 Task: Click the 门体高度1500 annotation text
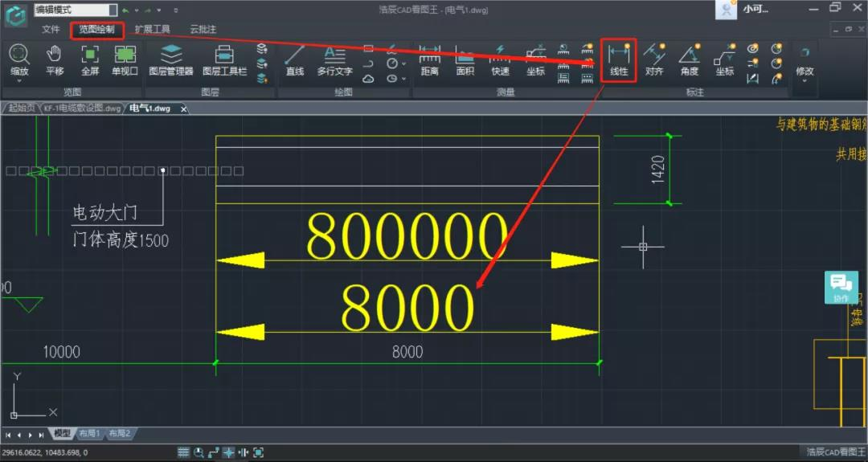click(120, 239)
